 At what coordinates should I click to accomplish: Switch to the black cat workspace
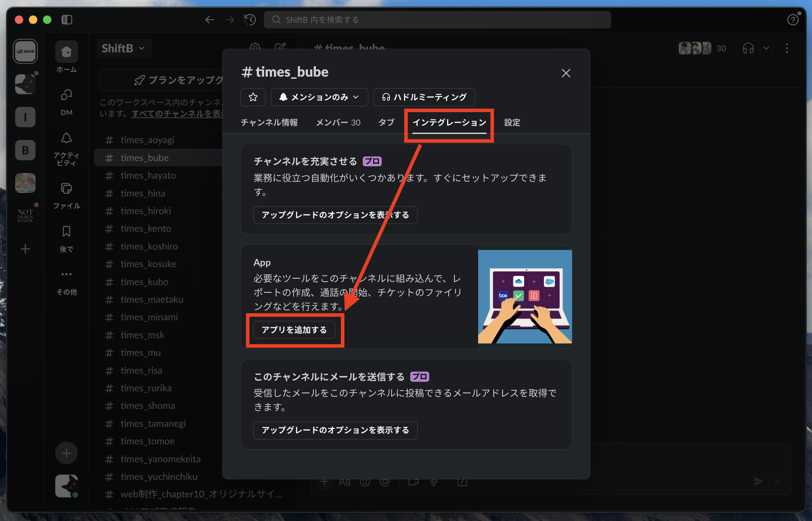tap(25, 84)
